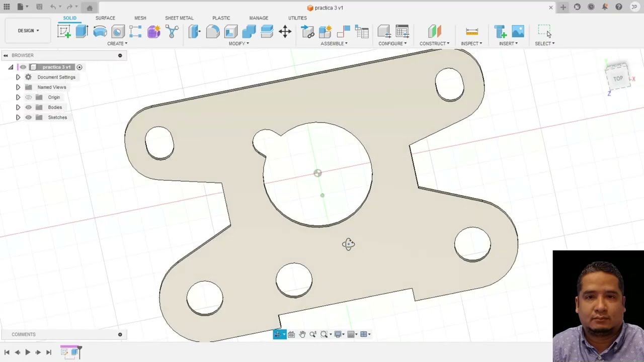
Task: Expand the Origin node
Action: click(18, 97)
